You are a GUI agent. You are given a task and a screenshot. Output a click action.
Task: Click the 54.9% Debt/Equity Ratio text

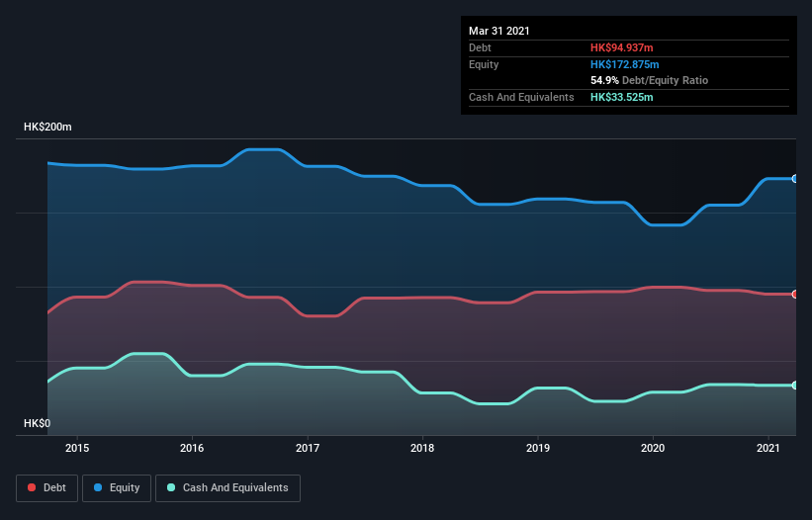point(650,80)
